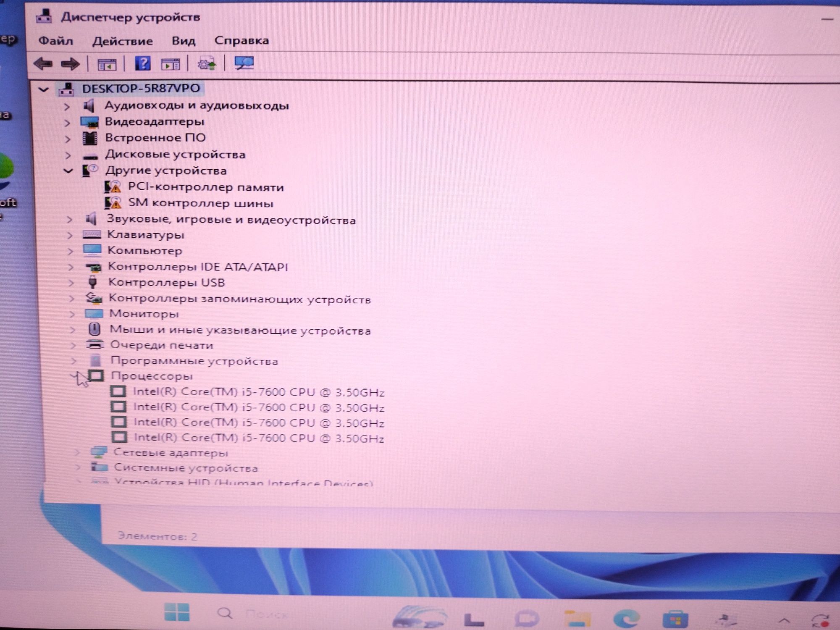This screenshot has height=630, width=840.
Task: Click the Мыши mouse icon
Action: click(94, 329)
